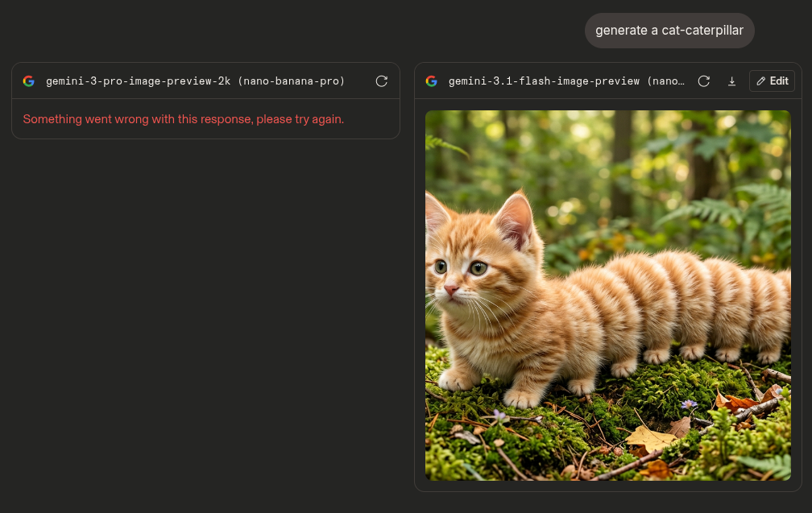The height and width of the screenshot is (513, 812).
Task: Regenerate the gemini-3.1-flash-image-preview response
Action: pos(703,81)
